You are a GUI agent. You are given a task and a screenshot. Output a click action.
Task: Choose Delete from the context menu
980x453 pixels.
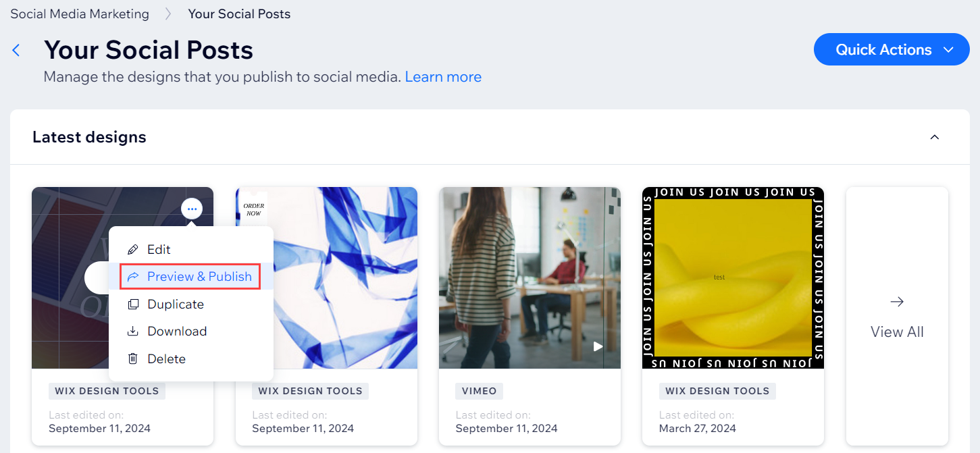(191, 359)
